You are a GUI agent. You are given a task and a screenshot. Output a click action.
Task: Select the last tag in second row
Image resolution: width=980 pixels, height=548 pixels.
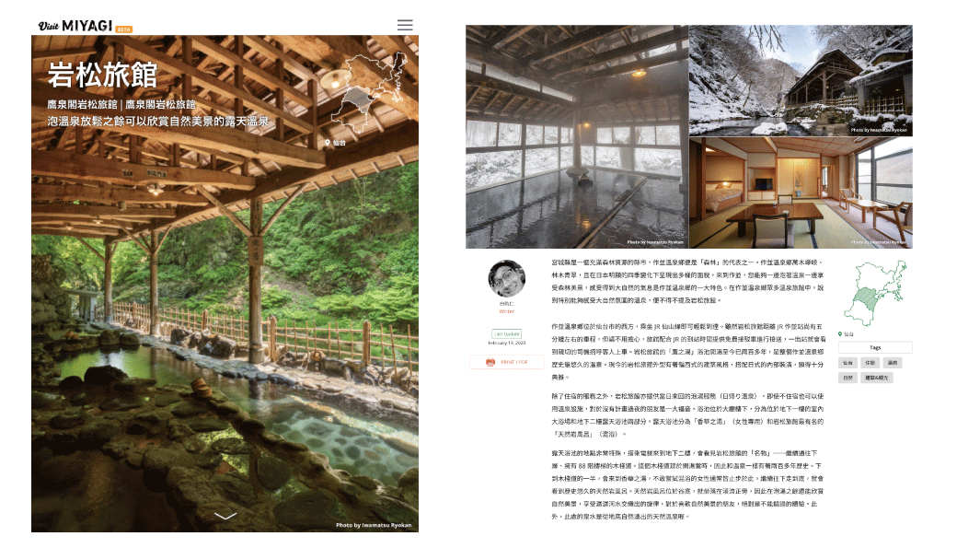pyautogui.click(x=877, y=378)
